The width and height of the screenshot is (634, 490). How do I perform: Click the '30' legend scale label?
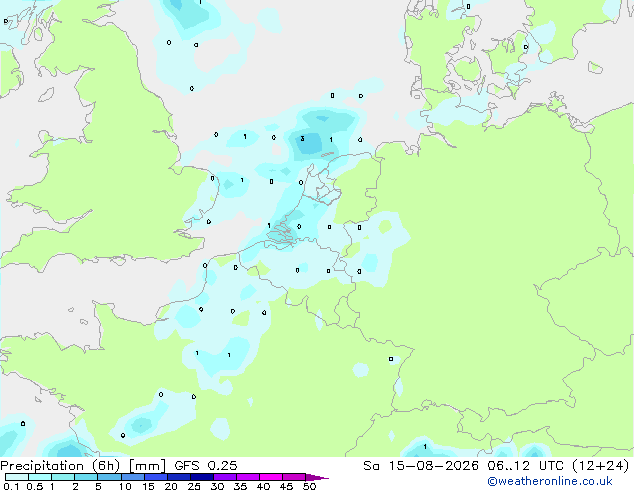click(x=217, y=486)
